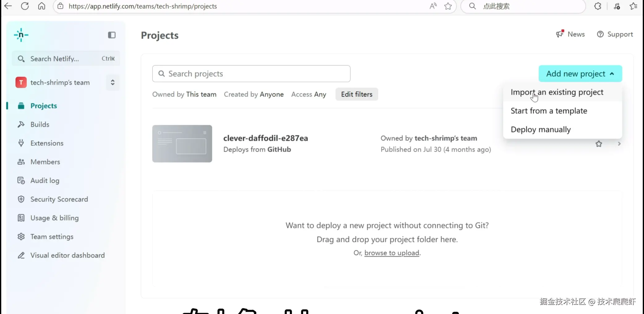The image size is (644, 314).
Task: Click the clever-daffodil-e287ea project name
Action: point(266,138)
